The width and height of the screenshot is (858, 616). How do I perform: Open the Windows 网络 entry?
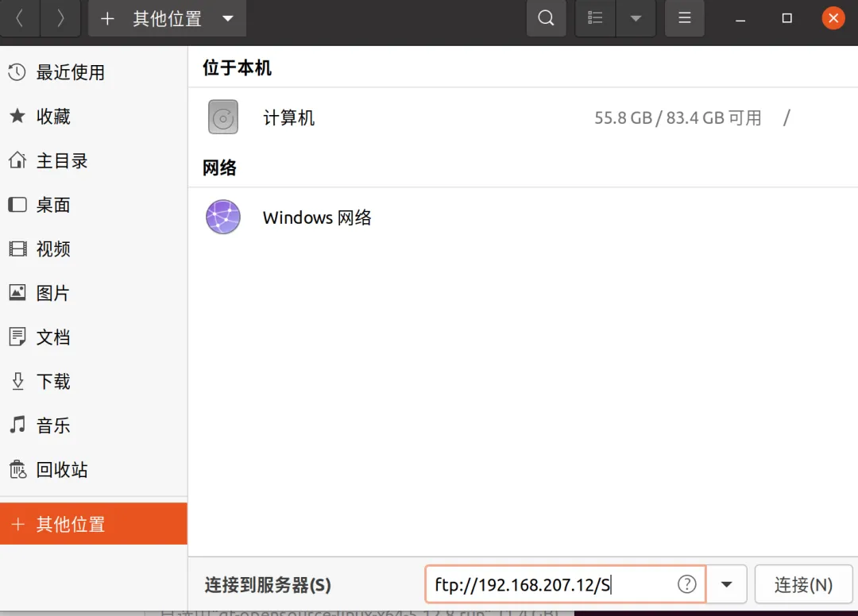(523, 217)
